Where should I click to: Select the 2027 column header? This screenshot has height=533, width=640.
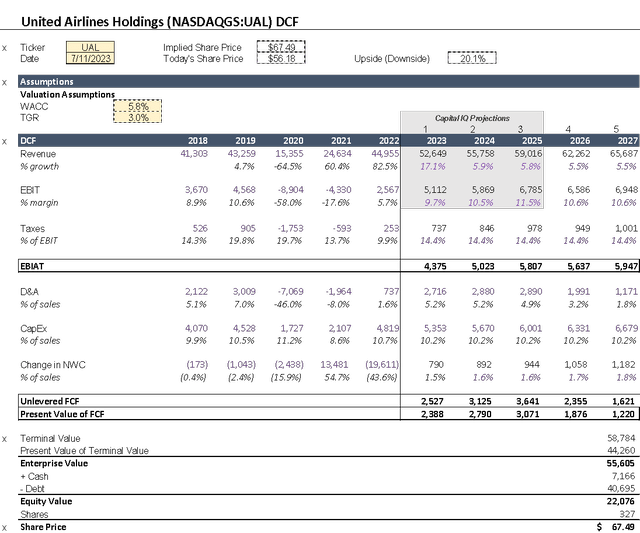tap(627, 140)
